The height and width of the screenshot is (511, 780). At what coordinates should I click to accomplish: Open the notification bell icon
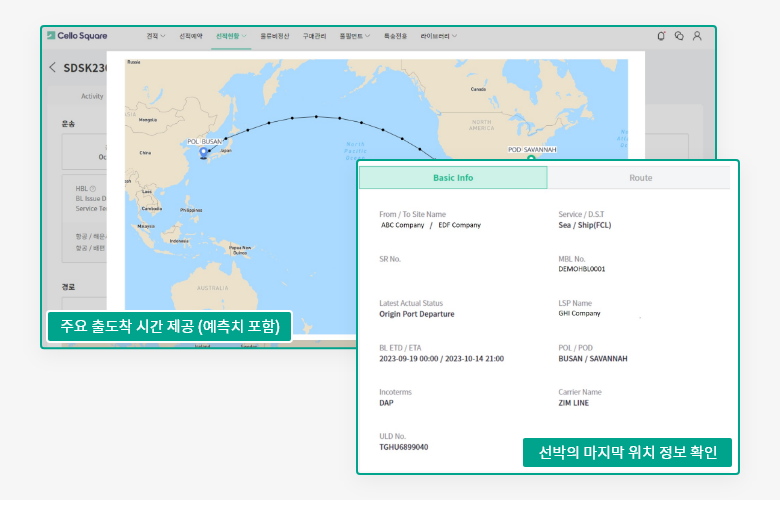point(661,36)
